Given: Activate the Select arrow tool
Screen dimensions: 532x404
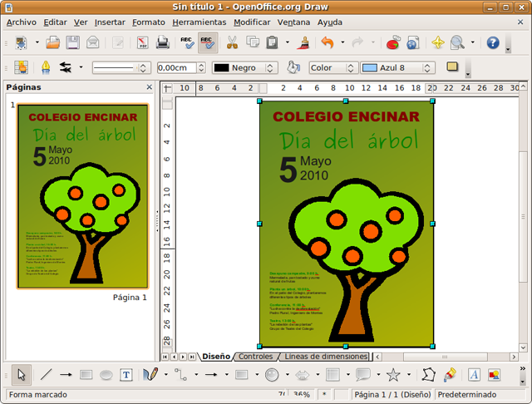Looking at the screenshot, I should pos(22,375).
